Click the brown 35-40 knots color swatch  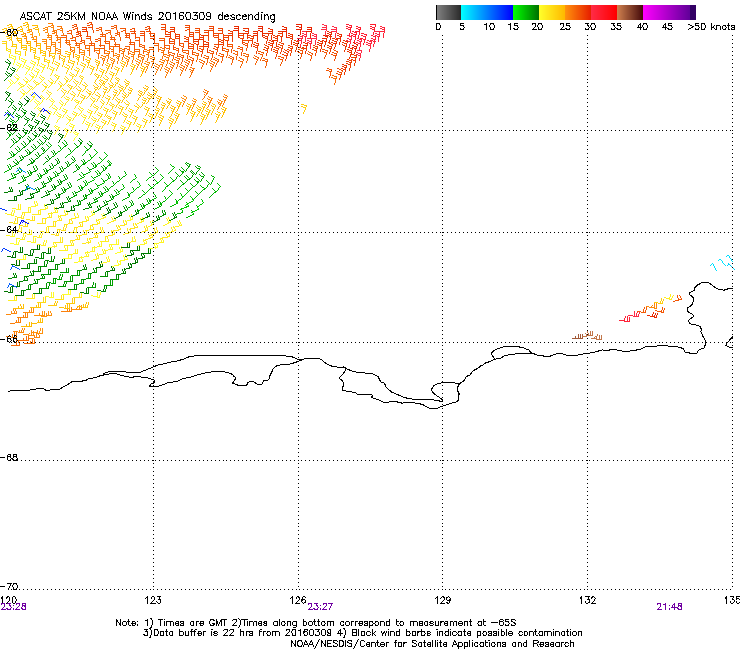[630, 12]
